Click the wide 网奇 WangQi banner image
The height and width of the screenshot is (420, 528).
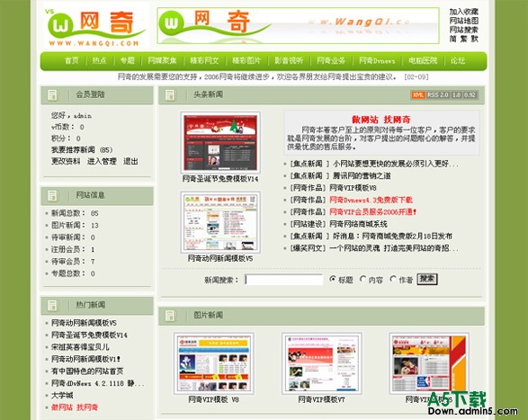point(298,26)
